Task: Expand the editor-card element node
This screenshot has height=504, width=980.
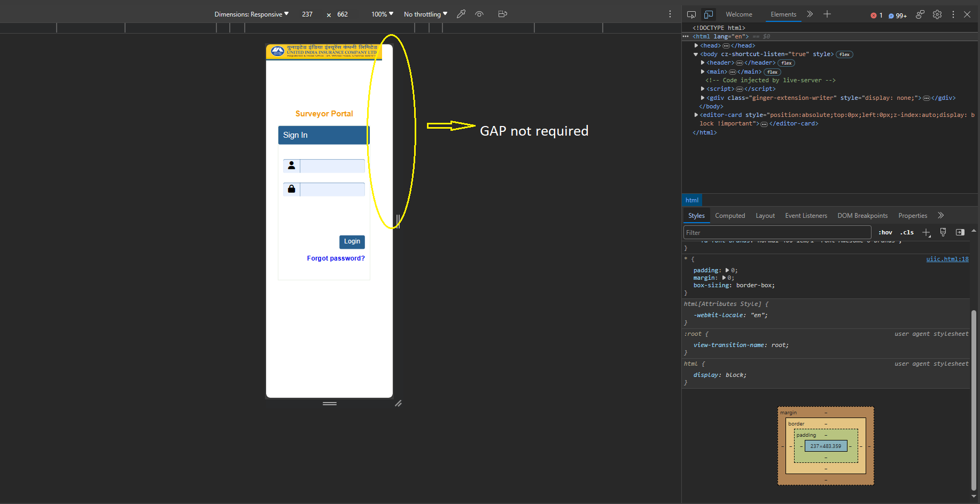Action: tap(696, 115)
